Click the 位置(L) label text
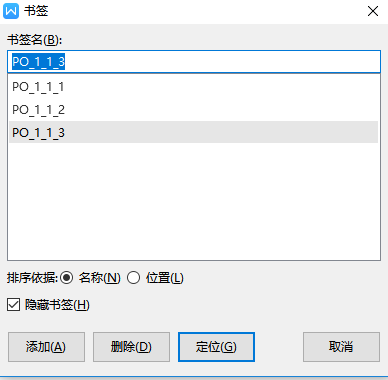This screenshot has width=388, height=380. pos(164,278)
